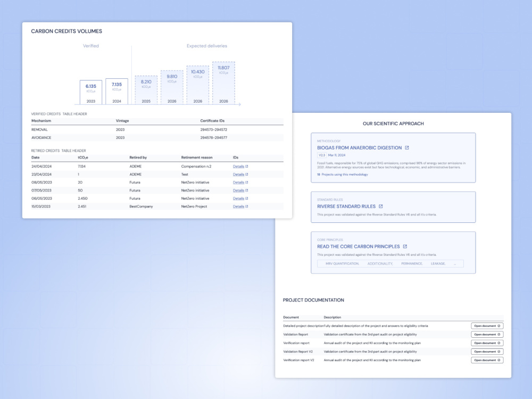Select the 11.807 tCO2e expected bar
The image size is (532, 399).
coord(223,83)
